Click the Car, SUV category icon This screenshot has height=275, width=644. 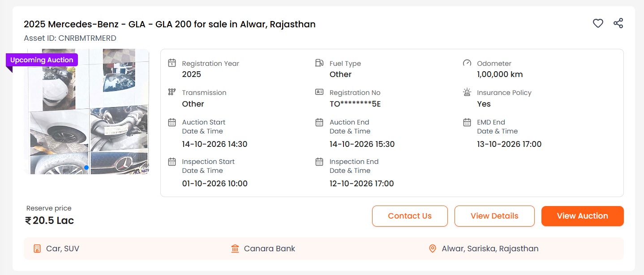(x=37, y=249)
